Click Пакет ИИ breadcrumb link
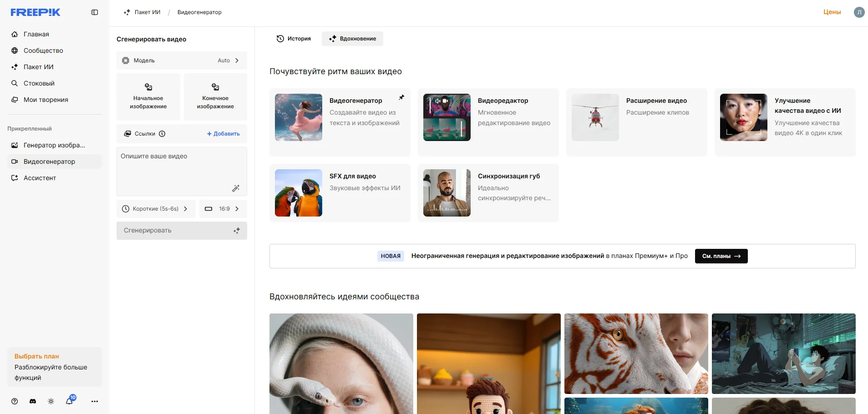 [x=142, y=12]
